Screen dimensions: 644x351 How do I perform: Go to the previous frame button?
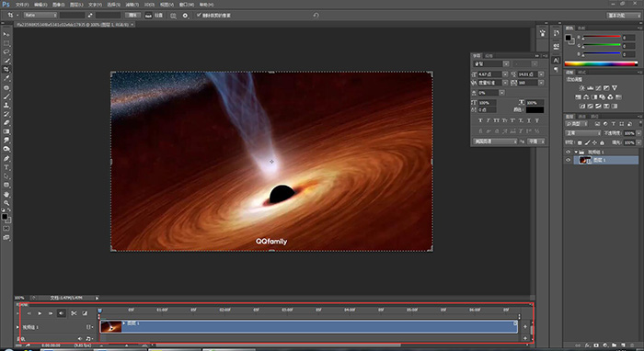point(29,313)
